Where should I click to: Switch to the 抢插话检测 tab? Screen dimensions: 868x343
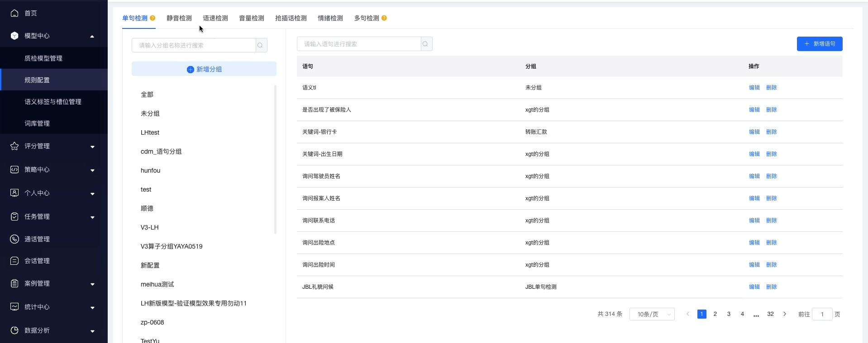(291, 18)
